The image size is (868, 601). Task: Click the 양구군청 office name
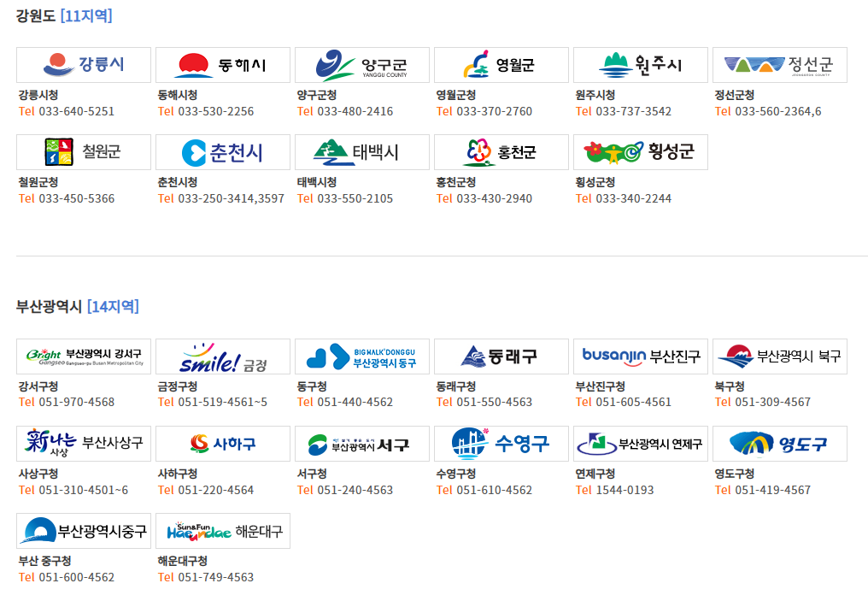point(317,95)
